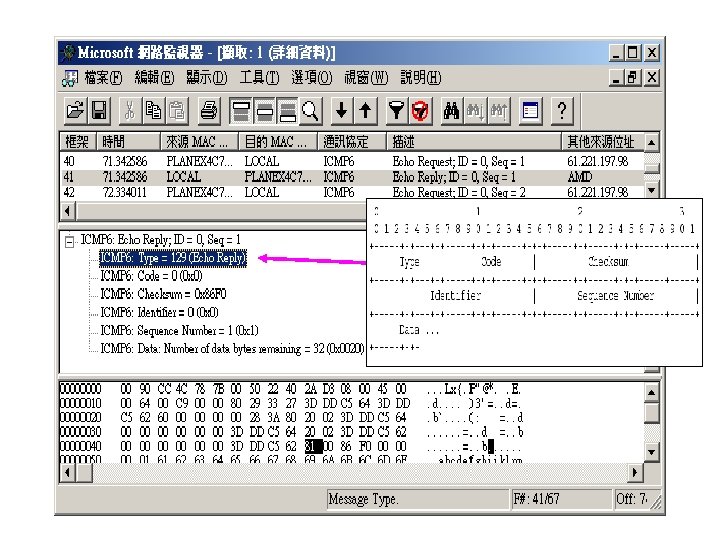Screen dimensions: 720x540
Task: Select frame 40 Echo Request Seq = 1
Action: click(352, 161)
